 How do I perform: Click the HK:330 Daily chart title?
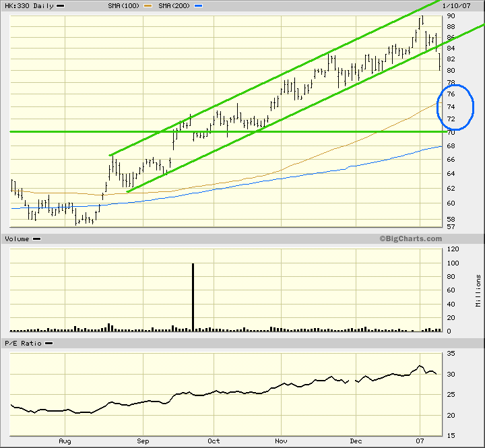pyautogui.click(x=29, y=5)
